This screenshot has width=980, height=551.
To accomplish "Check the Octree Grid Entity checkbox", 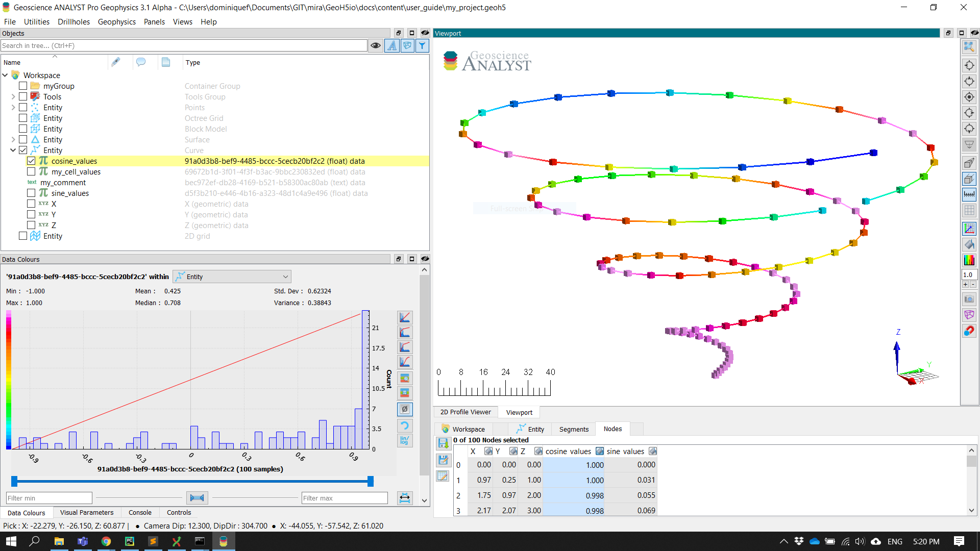I will tap(23, 118).
